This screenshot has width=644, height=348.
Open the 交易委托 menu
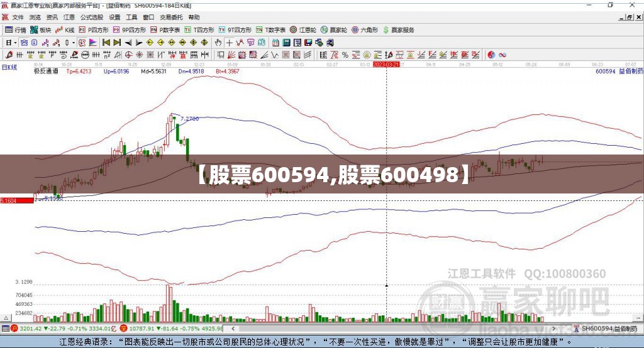tap(171, 17)
